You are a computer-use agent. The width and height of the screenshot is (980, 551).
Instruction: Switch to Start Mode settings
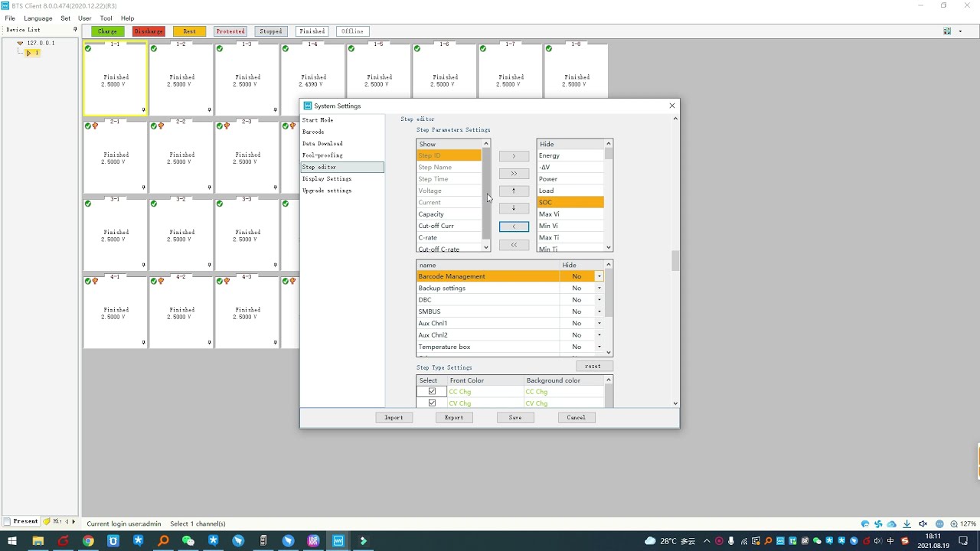[x=318, y=120]
